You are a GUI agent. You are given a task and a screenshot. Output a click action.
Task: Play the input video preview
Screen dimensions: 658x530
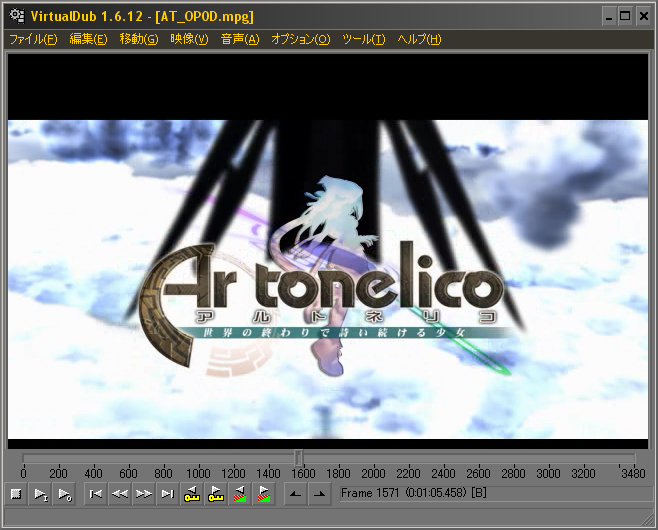(x=40, y=494)
